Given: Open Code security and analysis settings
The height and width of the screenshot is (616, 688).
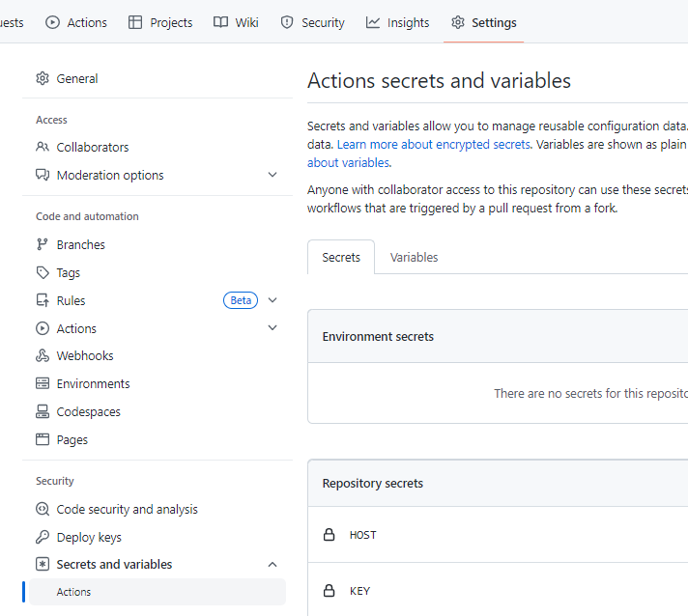Looking at the screenshot, I should point(127,510).
